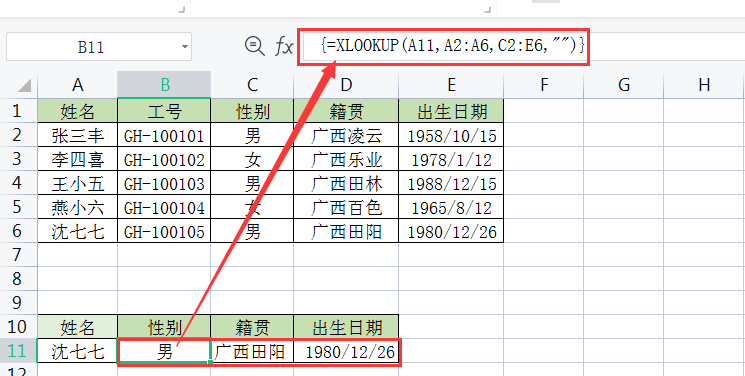Select row 8 header
This screenshot has width=745, height=376.
(x=18, y=278)
